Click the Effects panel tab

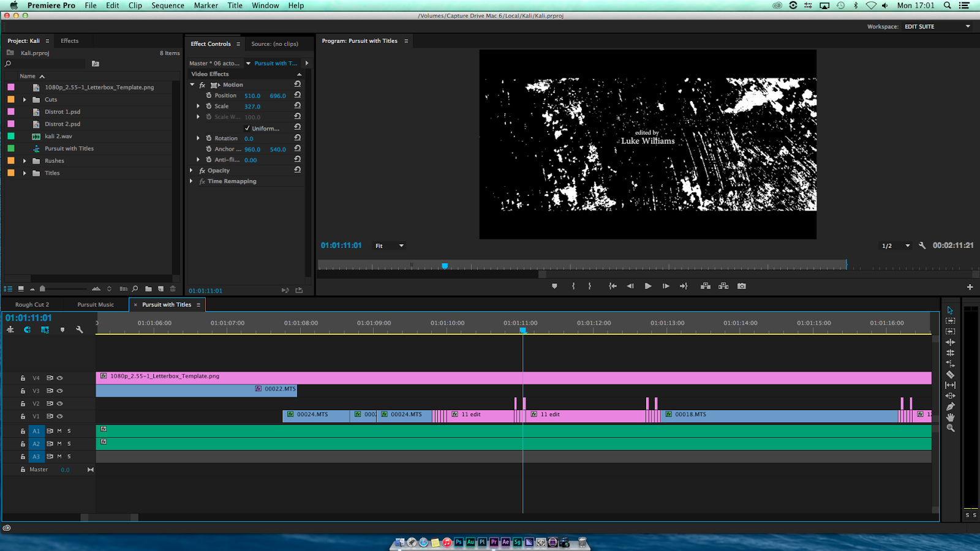[70, 40]
